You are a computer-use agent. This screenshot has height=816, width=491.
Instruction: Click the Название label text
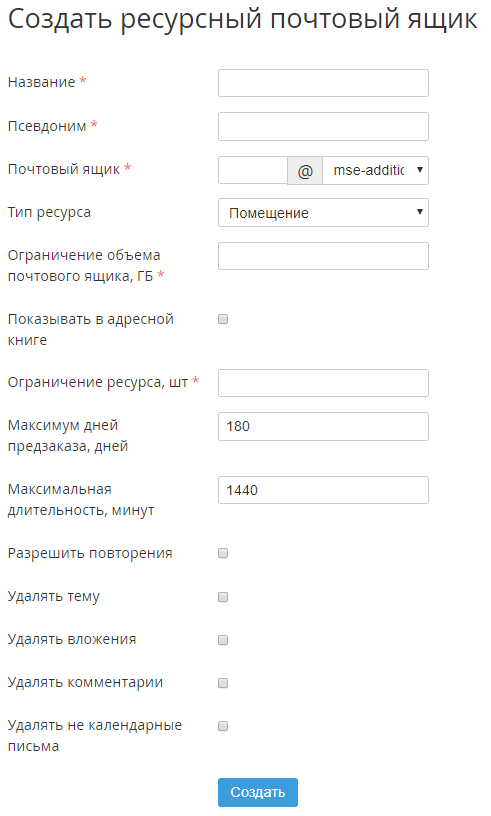click(x=41, y=82)
